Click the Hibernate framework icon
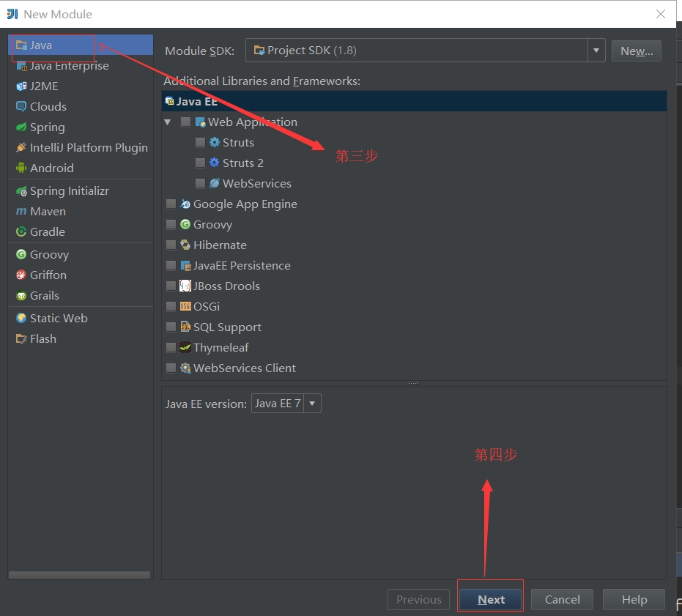 [x=185, y=245]
